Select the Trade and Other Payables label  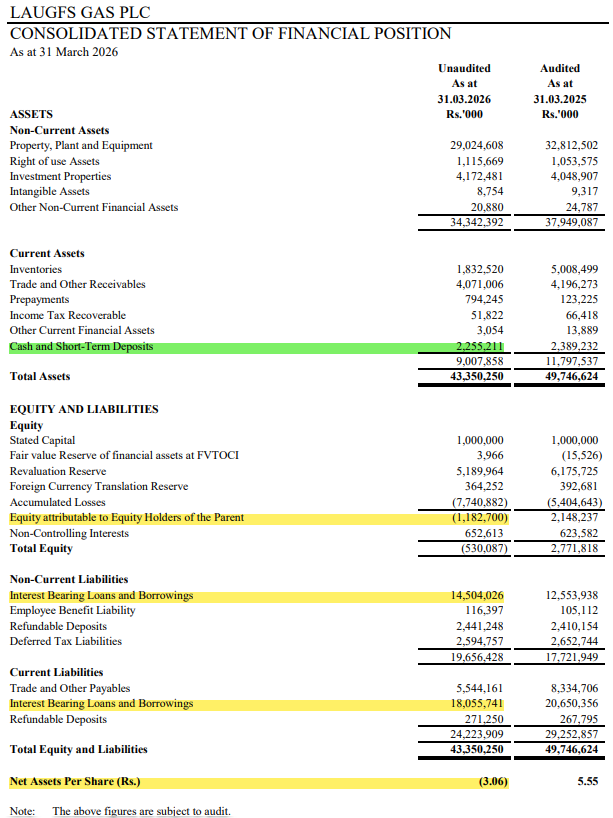tap(70, 688)
